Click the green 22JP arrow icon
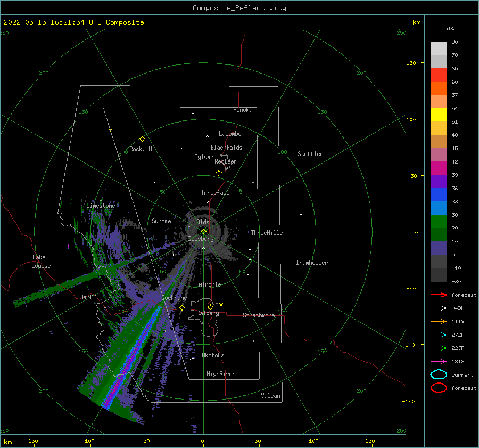Viewport: 479px width, 448px height. (439, 348)
